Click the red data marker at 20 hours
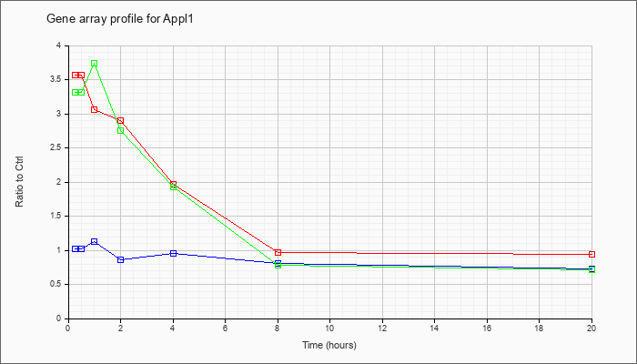This screenshot has width=637, height=364. click(591, 254)
